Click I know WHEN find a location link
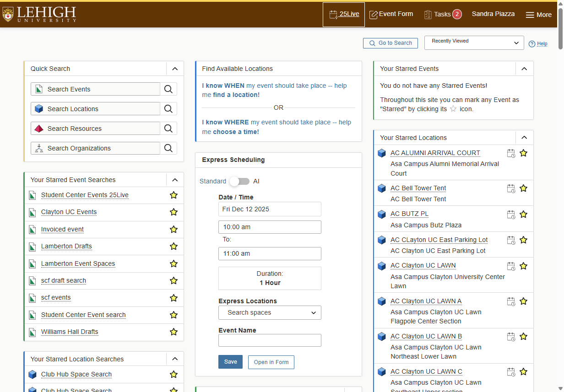 (274, 90)
